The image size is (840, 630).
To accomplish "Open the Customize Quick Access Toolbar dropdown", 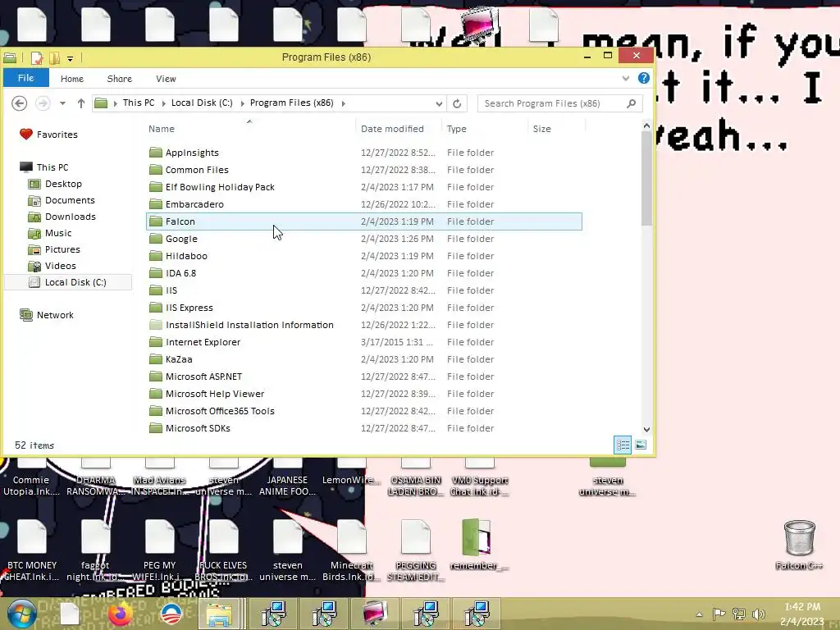I will coord(71,58).
